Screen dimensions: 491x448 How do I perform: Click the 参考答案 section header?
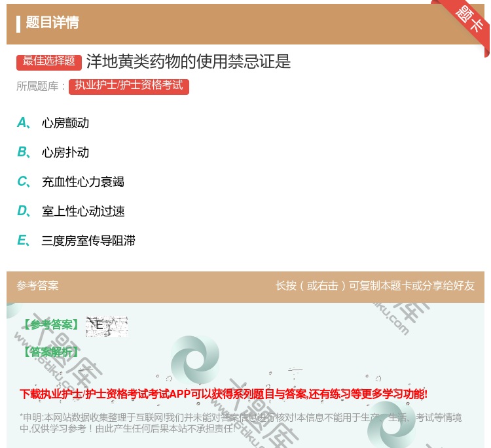(37, 285)
